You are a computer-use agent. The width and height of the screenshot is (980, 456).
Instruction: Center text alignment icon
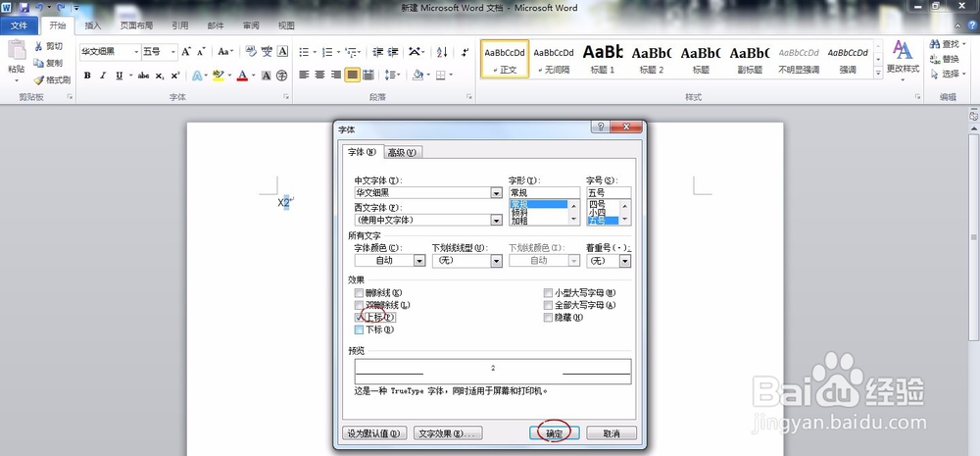[x=320, y=76]
